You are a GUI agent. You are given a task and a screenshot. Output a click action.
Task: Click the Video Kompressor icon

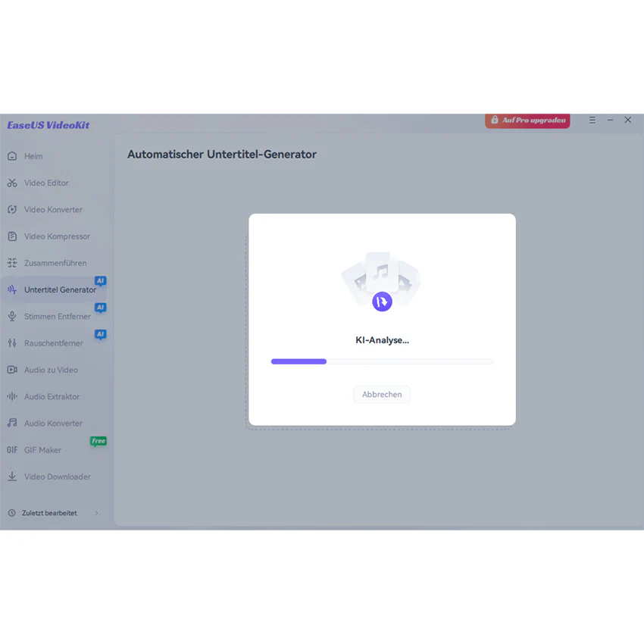click(12, 236)
